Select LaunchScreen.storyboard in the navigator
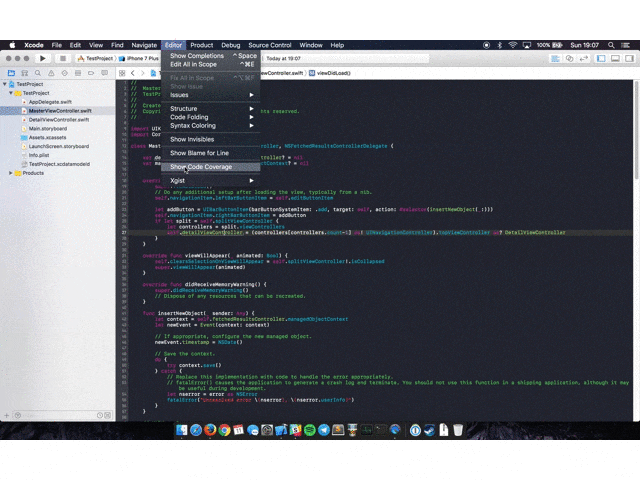This screenshot has width=640, height=480. [59, 146]
